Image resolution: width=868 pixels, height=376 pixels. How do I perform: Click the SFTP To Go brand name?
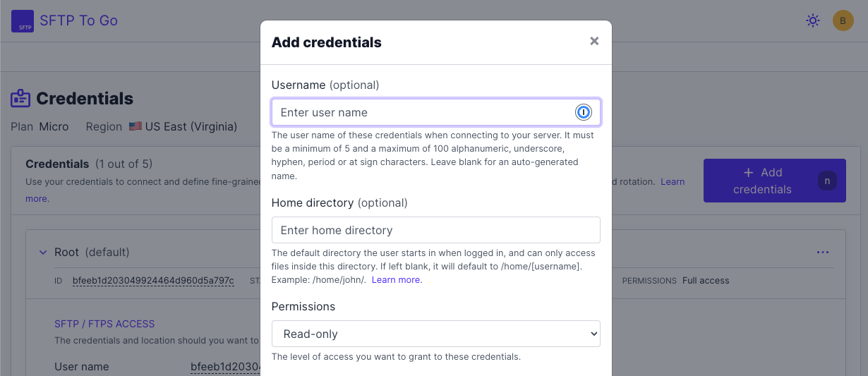click(78, 21)
